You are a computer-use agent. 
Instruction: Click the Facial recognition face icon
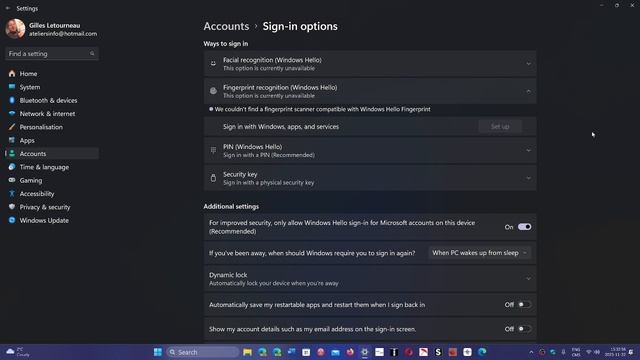tap(213, 64)
